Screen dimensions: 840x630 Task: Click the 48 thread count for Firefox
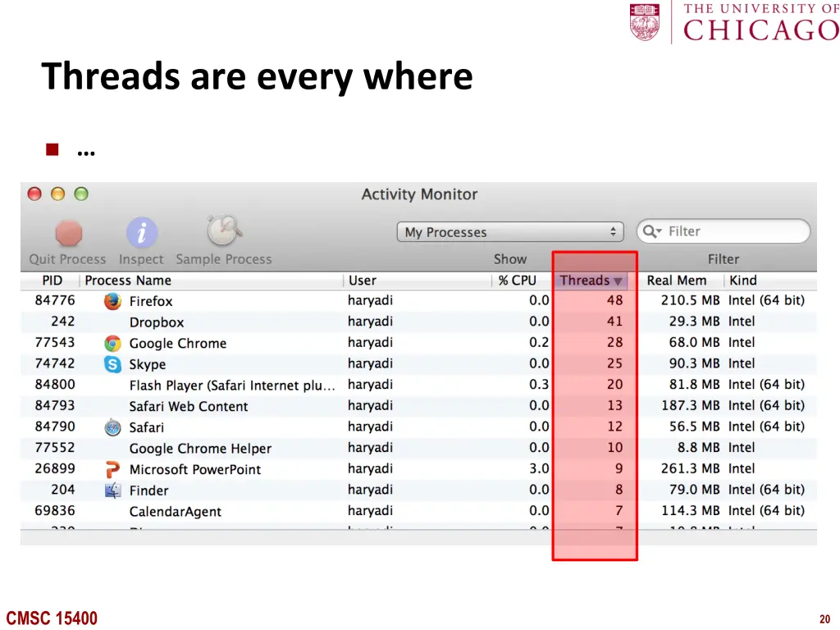[614, 300]
